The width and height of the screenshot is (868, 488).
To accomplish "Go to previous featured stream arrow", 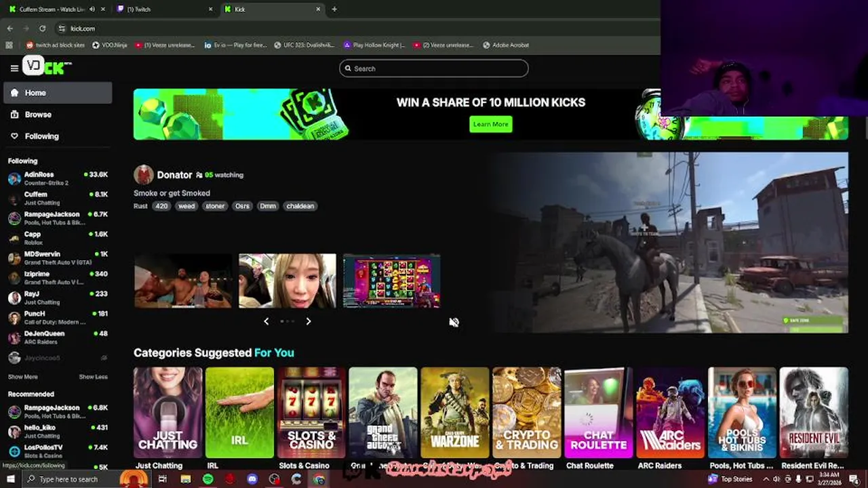I will coord(266,321).
